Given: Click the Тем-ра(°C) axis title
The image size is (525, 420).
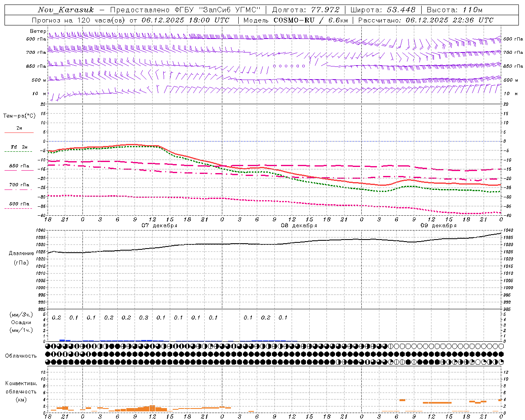Looking at the screenshot, I should click(19, 116).
